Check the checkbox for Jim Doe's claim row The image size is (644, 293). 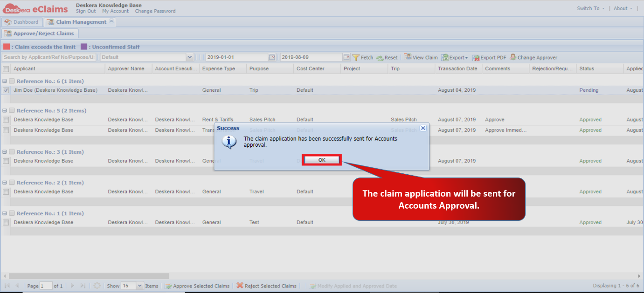5,90
